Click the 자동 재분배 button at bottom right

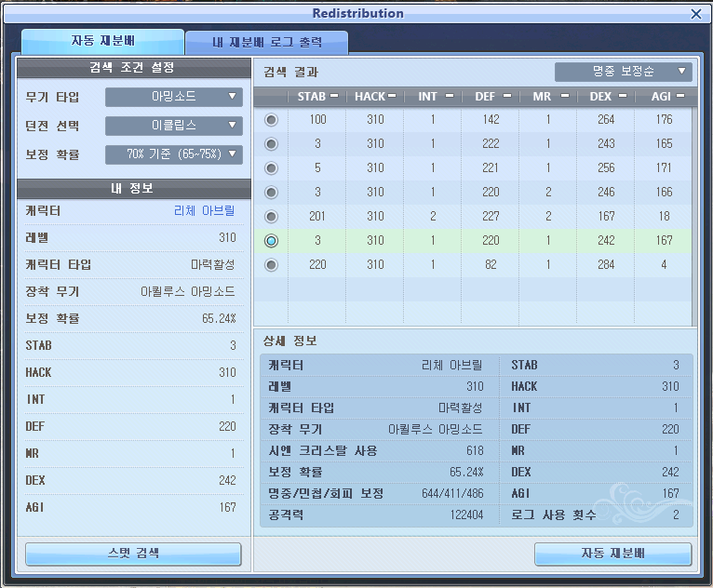pyautogui.click(x=613, y=554)
